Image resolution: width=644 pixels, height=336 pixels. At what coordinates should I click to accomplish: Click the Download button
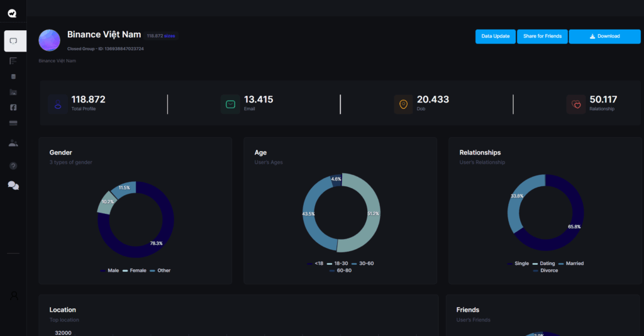pyautogui.click(x=604, y=36)
